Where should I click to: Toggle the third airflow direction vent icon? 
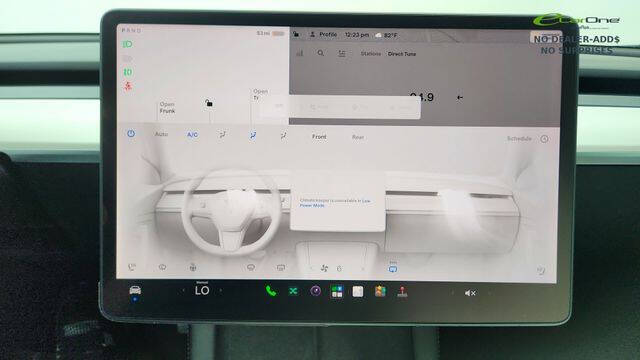[x=283, y=135]
